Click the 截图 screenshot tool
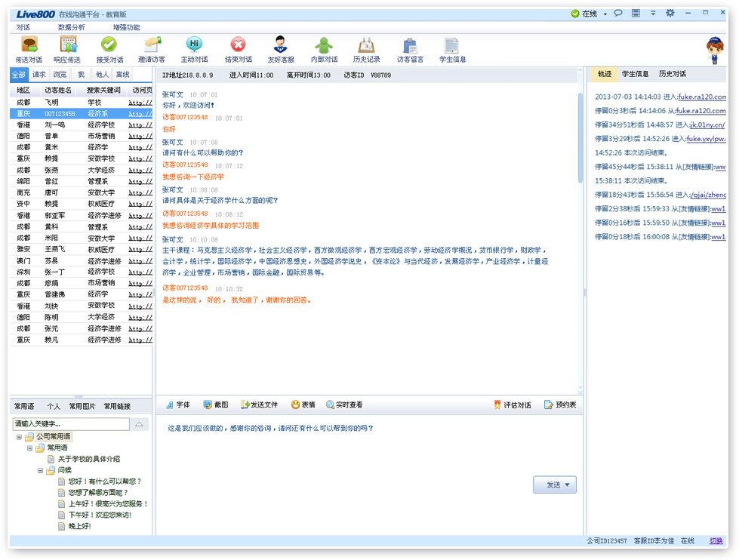The image size is (739, 560). point(215,405)
